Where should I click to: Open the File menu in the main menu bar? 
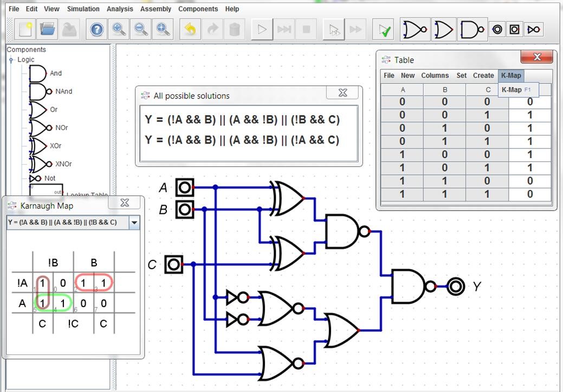click(14, 9)
